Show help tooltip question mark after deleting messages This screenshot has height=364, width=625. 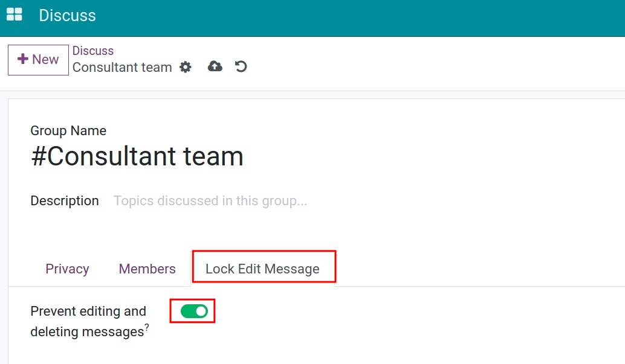coord(147,327)
